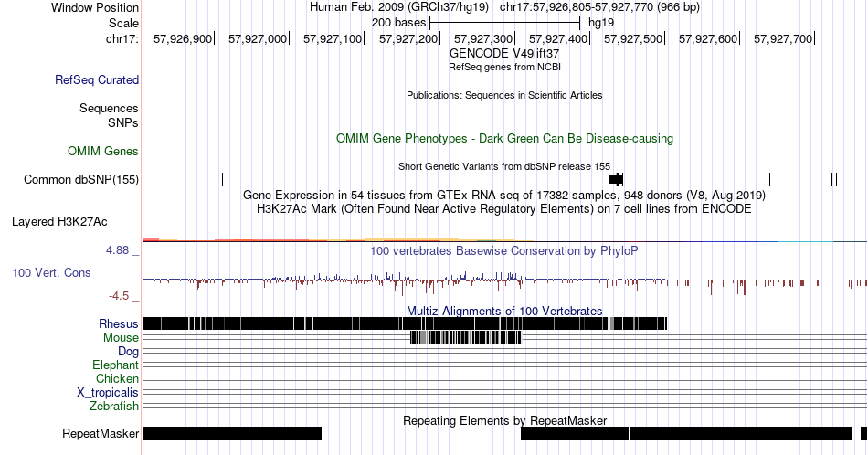Click the OMIM Gene Phenotypes title
868x455 pixels.
[504, 138]
